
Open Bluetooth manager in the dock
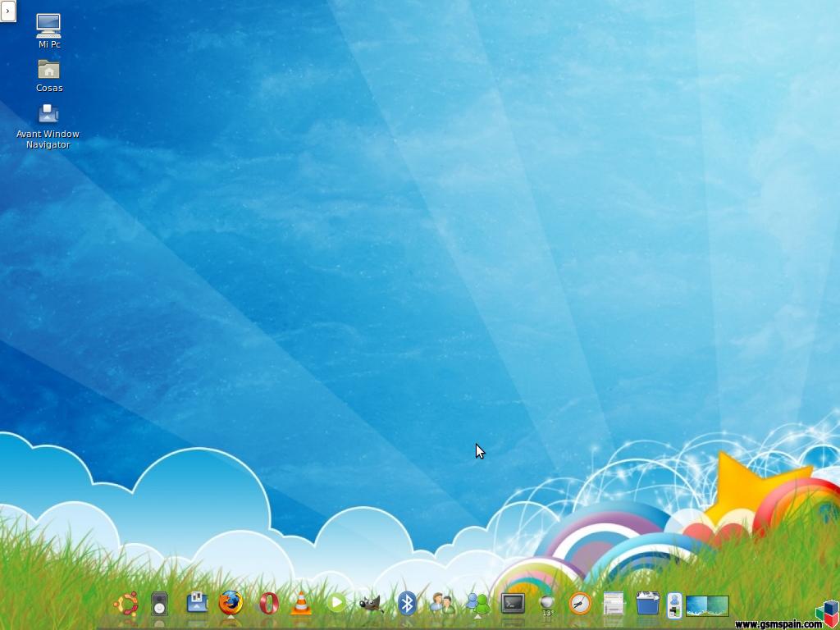click(407, 603)
